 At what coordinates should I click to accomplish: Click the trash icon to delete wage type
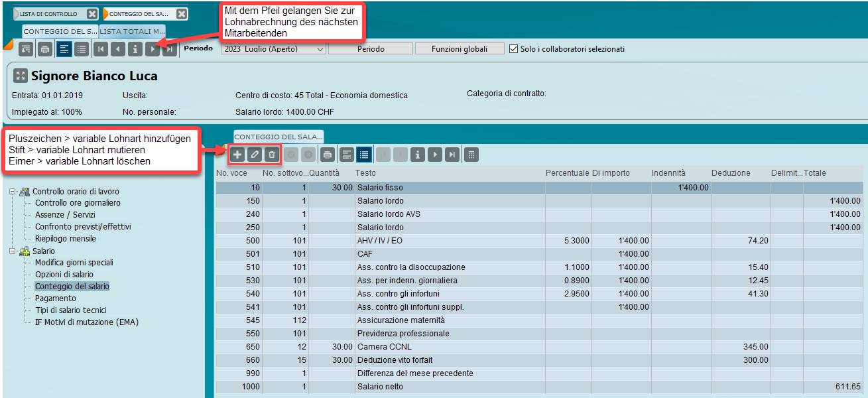click(x=271, y=155)
